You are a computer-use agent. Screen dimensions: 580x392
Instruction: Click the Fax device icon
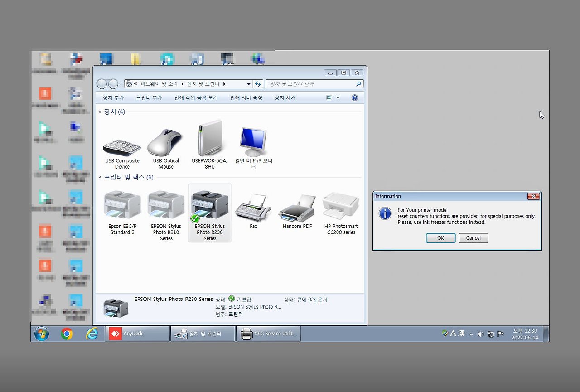253,208
